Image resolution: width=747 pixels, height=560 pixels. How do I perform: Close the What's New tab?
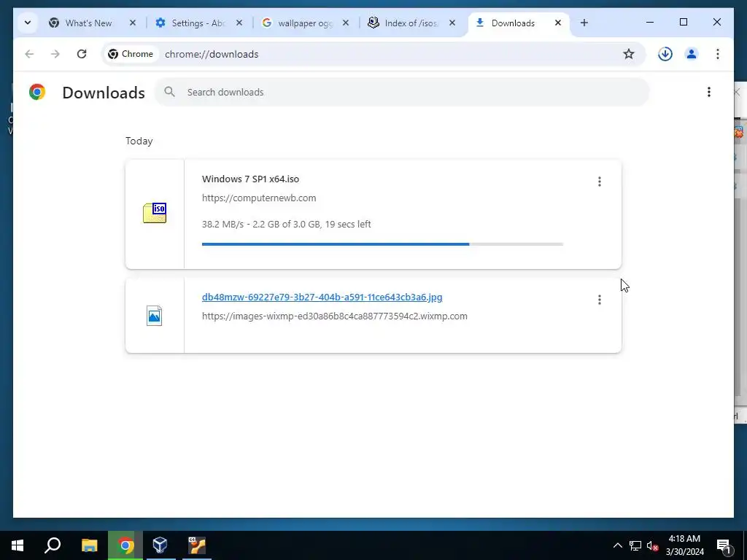coord(133,23)
